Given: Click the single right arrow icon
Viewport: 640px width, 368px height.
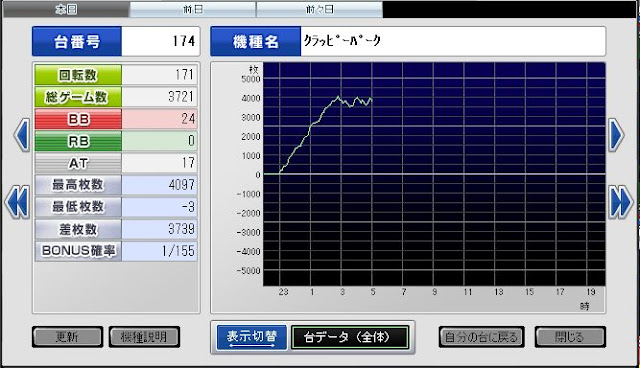Looking at the screenshot, I should (616, 135).
